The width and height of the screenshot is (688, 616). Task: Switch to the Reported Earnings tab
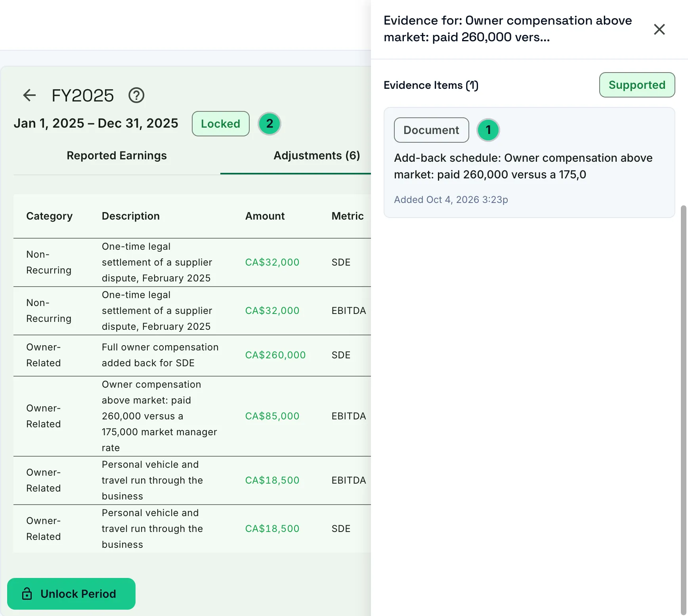(x=117, y=155)
